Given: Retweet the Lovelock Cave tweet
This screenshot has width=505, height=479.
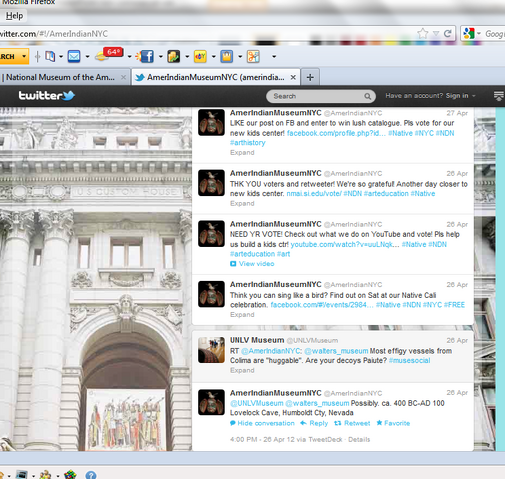Looking at the screenshot, I should 352,423.
